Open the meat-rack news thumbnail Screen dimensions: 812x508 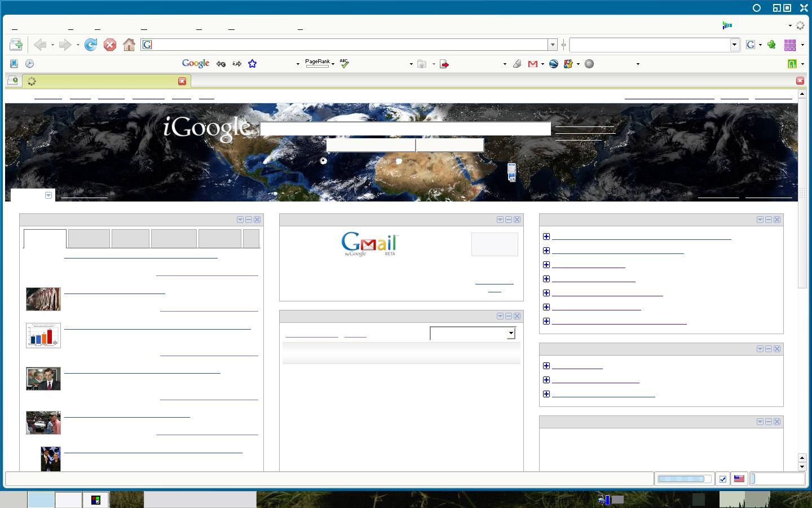coord(43,299)
